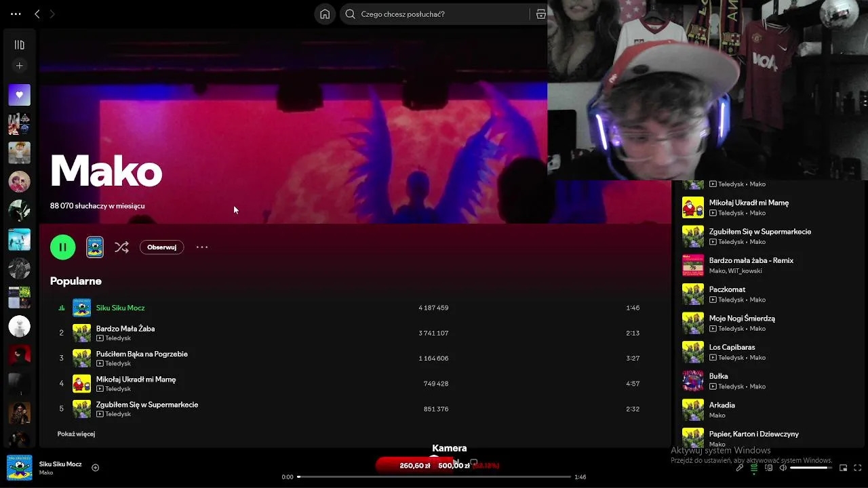Enter full screen with the corner-brackets icon
This screenshot has width=868, height=488.
858,468
